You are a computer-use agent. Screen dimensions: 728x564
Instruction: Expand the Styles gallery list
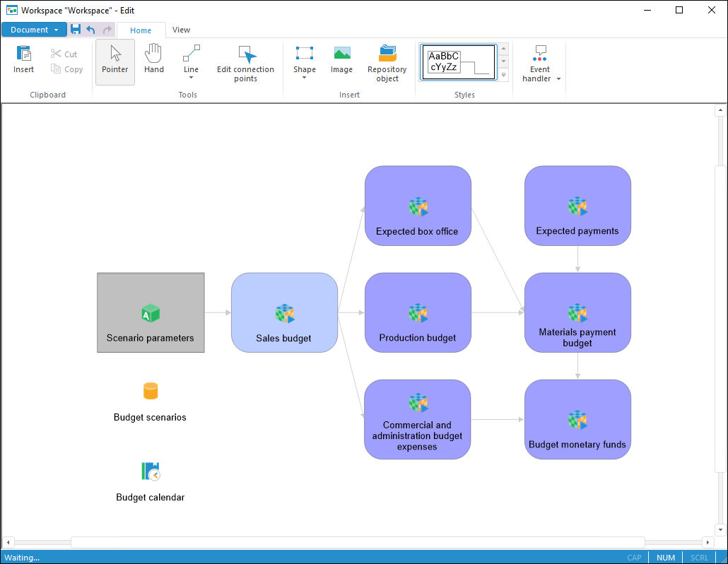click(x=504, y=75)
